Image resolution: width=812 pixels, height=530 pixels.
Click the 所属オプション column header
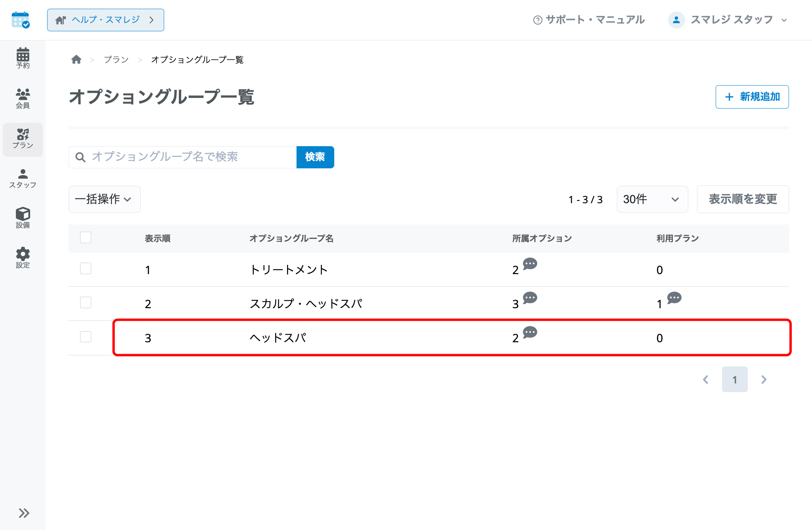click(542, 238)
